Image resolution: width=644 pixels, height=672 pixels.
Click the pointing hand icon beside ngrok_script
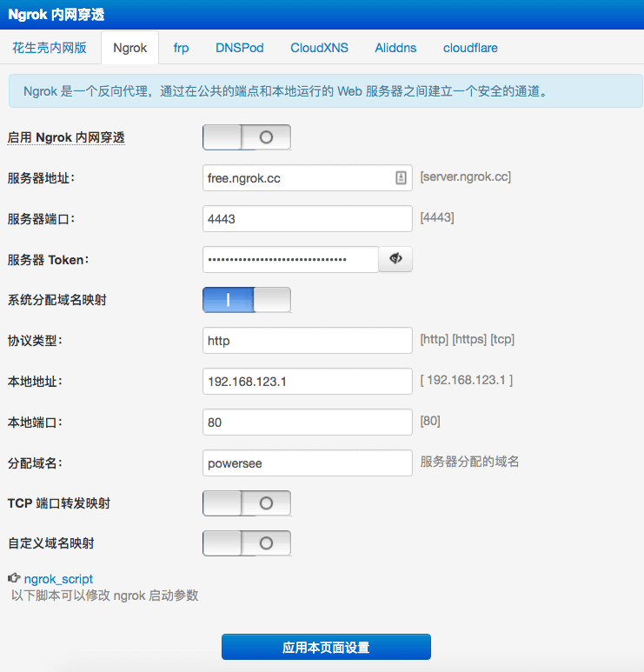click(14, 578)
